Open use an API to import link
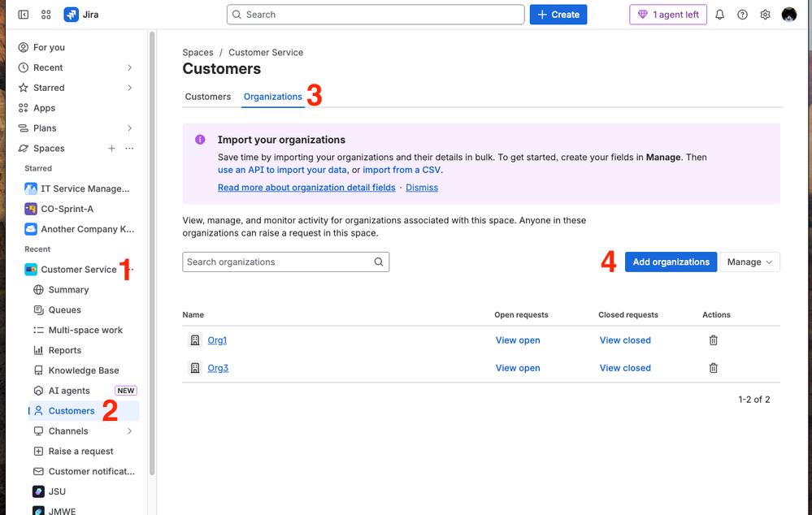The height and width of the screenshot is (515, 812). point(282,170)
